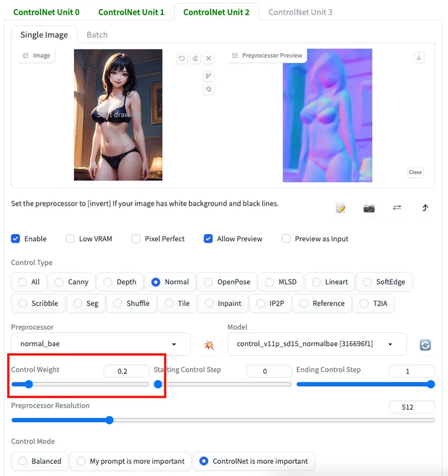
Task: Switch to ControlNet Unit 1 tab
Action: coord(131,12)
